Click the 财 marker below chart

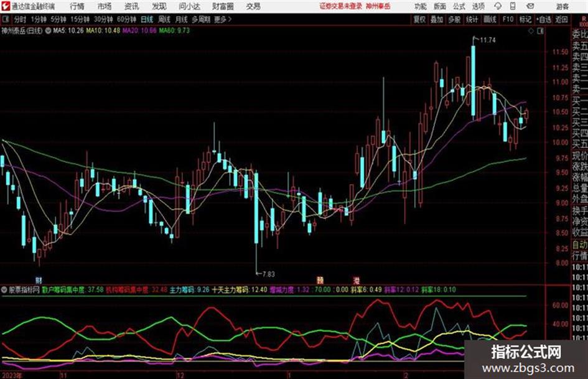click(x=38, y=280)
